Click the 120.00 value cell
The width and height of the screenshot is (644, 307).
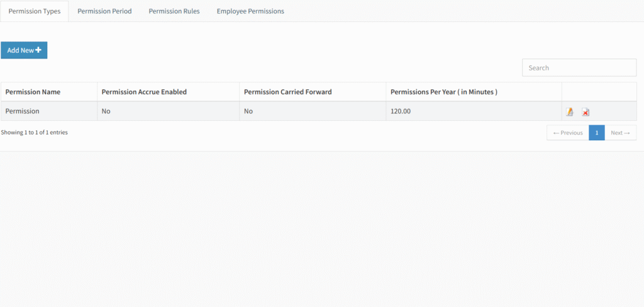[474, 111]
